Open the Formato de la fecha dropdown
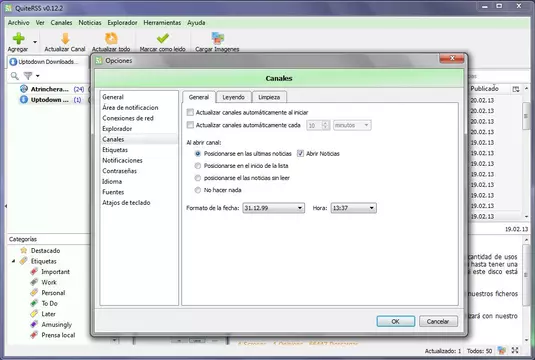The width and height of the screenshot is (535, 360). (273, 208)
